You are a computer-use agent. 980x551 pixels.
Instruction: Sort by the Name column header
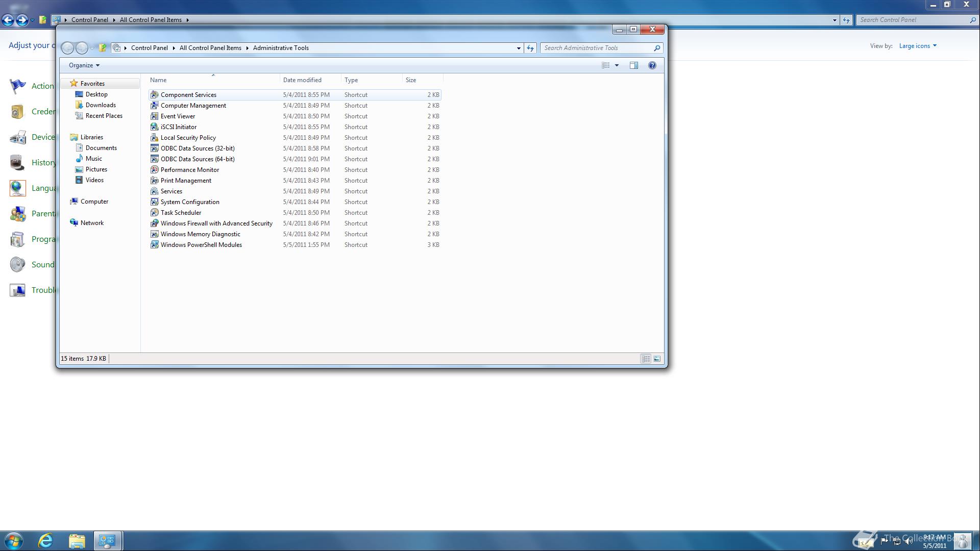click(213, 80)
